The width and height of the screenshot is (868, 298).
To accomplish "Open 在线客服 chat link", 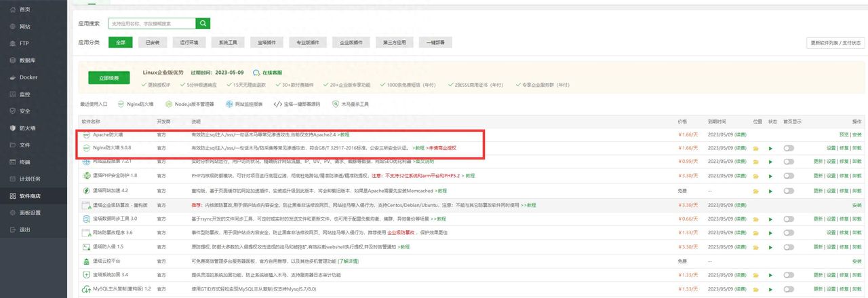I will click(x=268, y=72).
